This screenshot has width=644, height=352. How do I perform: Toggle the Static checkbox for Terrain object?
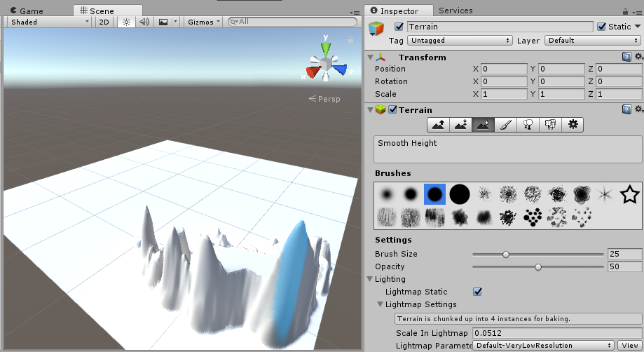coord(601,27)
